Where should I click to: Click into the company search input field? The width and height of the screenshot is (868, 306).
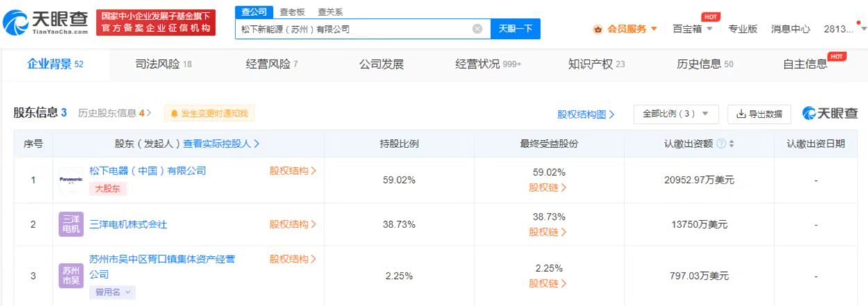(x=354, y=29)
